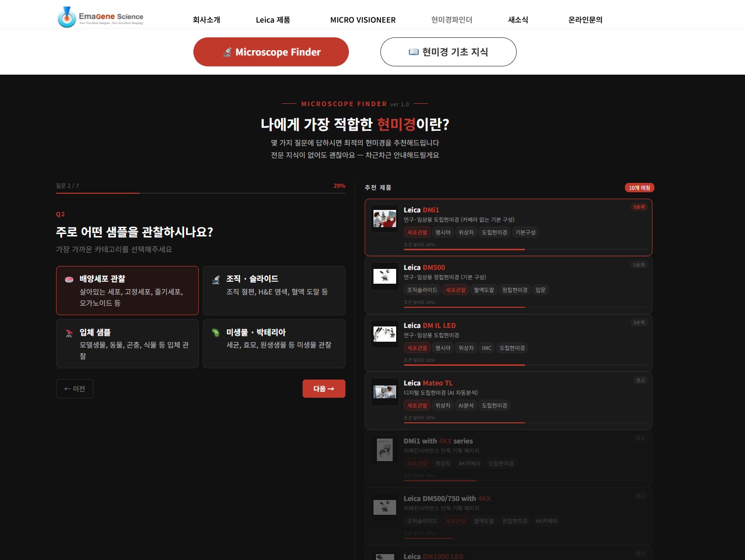Screen dimensions: 745x560
Task: Switch to the 현미경 기초 지식 tab button
Action: click(448, 52)
